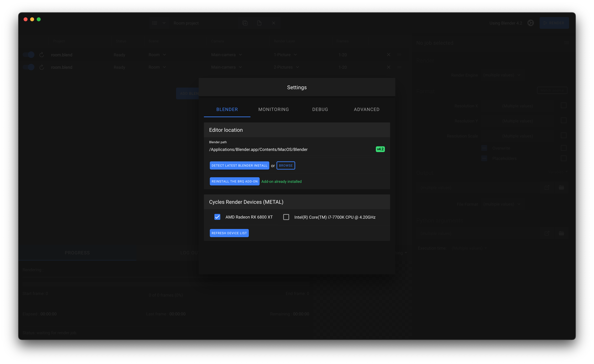Switch to the Monitoring settings tab
594x364 pixels.
pos(273,109)
